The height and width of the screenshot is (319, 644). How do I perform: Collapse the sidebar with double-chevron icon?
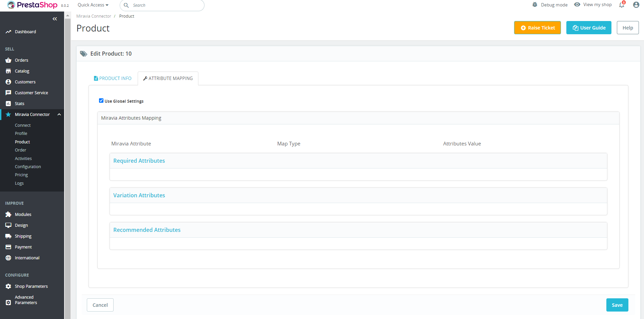tap(55, 19)
